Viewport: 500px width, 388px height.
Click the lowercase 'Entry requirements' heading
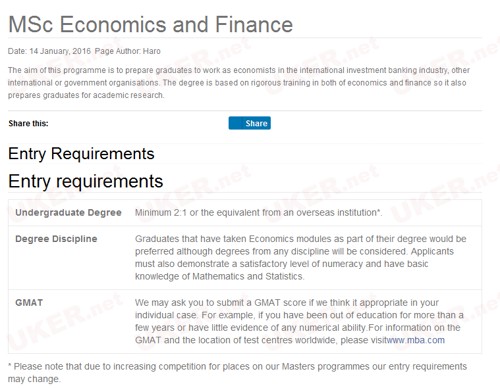click(86, 181)
